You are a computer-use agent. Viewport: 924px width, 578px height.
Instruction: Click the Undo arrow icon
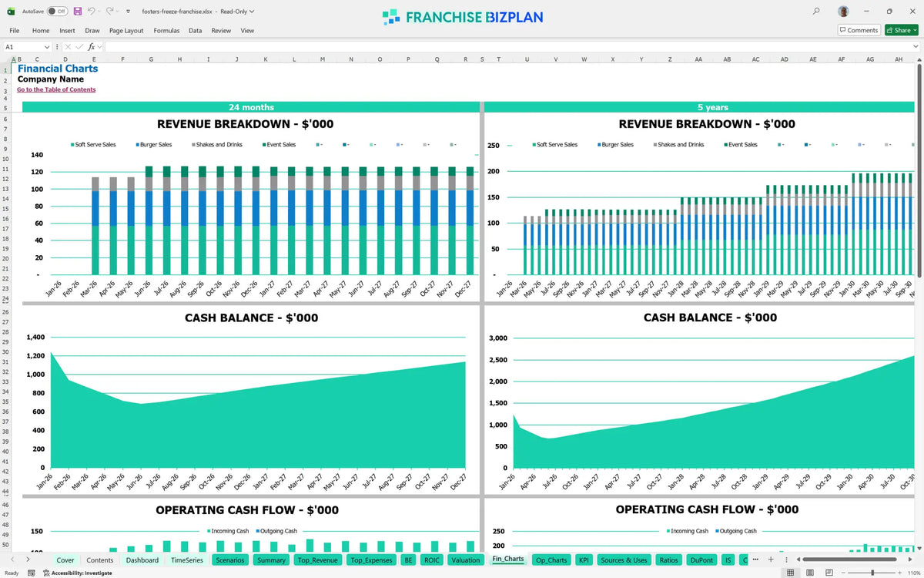92,12
